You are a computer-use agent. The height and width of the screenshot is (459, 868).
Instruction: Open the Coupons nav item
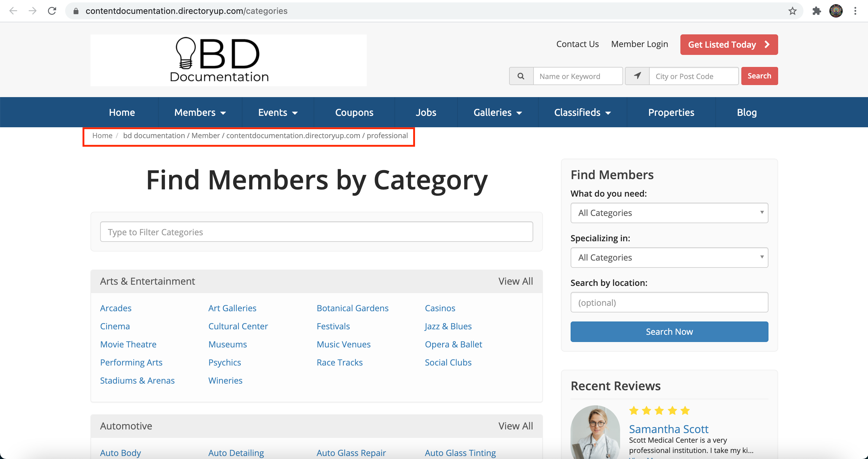pos(354,112)
